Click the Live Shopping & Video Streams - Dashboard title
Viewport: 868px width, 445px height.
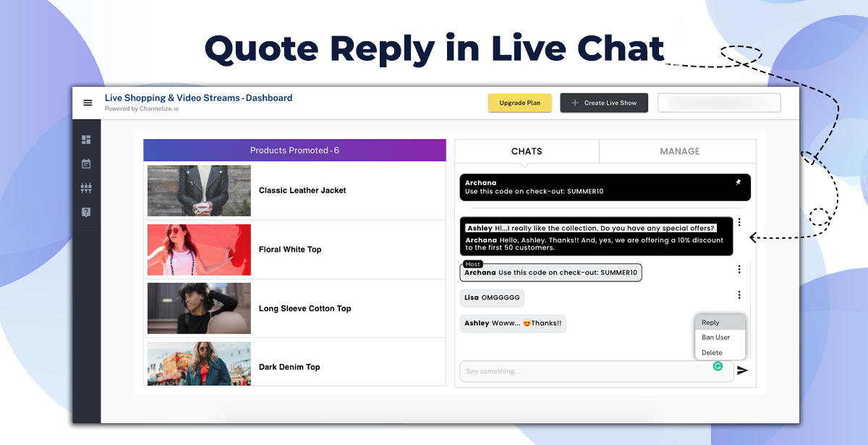point(198,98)
